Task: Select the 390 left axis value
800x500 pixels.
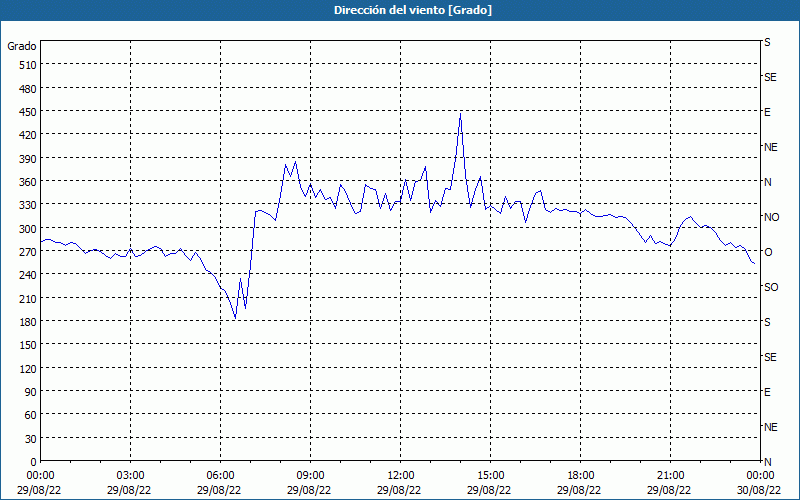Action: 28,159
